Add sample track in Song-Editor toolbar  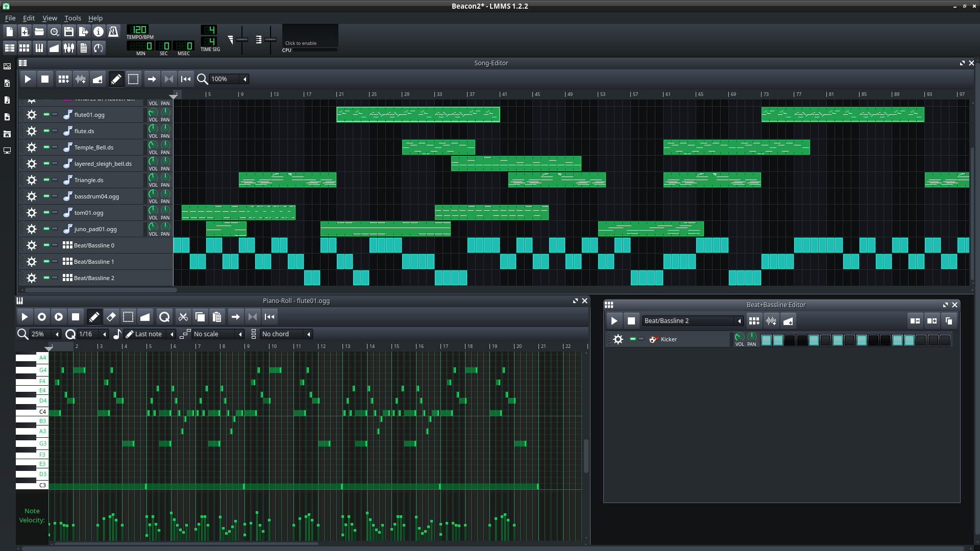81,79
